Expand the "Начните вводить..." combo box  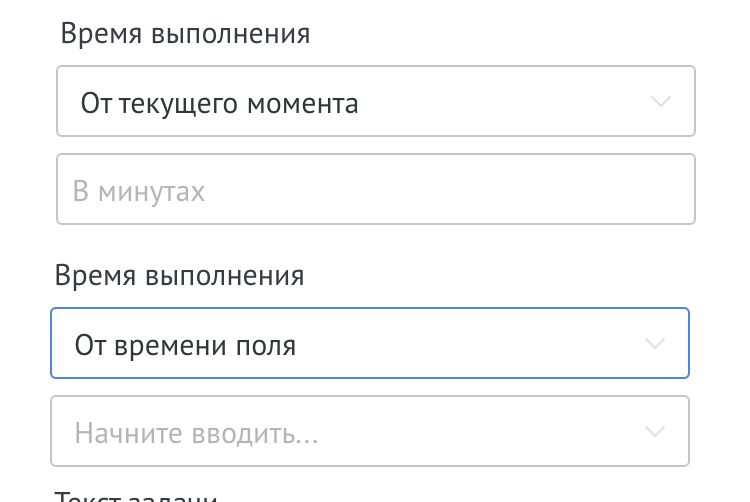pyautogui.click(x=369, y=432)
